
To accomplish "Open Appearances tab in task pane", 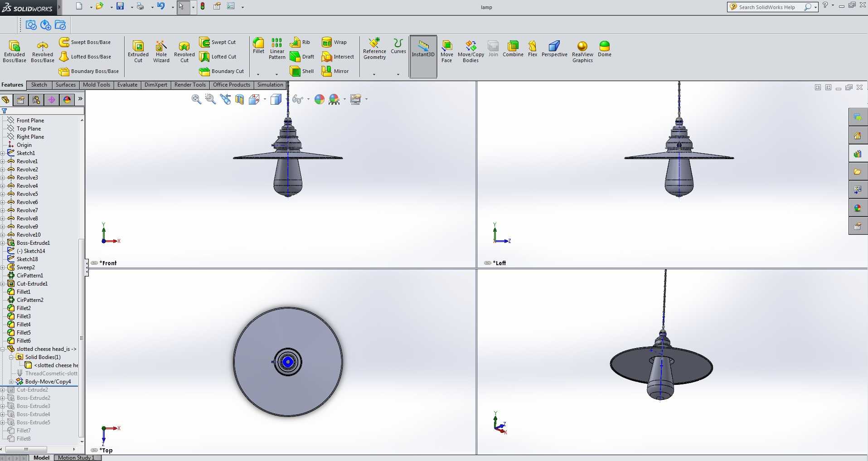I will pos(858,208).
